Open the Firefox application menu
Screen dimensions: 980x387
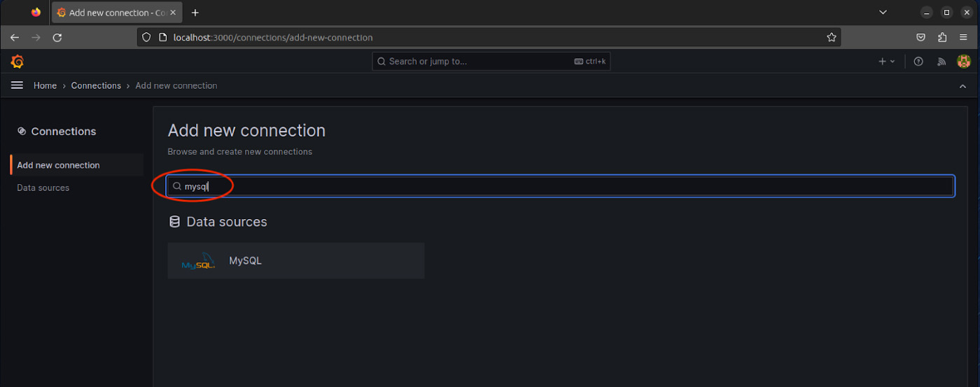(963, 38)
